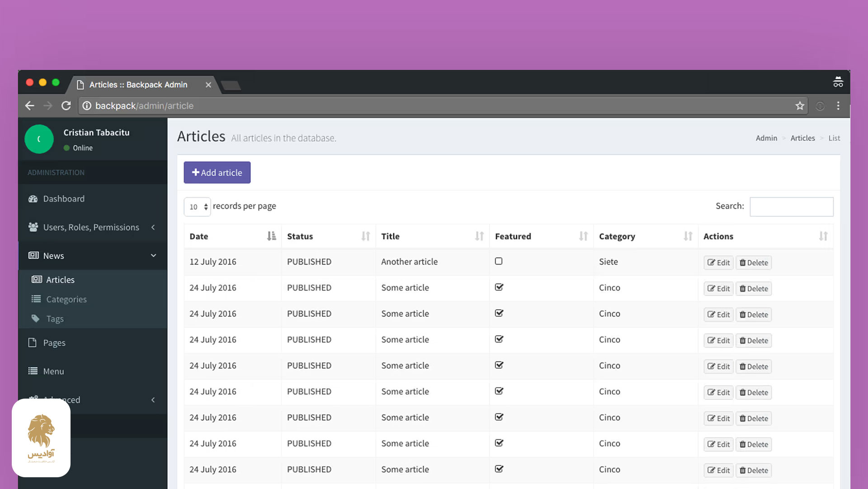Click the Add article button
This screenshot has width=868, height=489.
point(217,173)
